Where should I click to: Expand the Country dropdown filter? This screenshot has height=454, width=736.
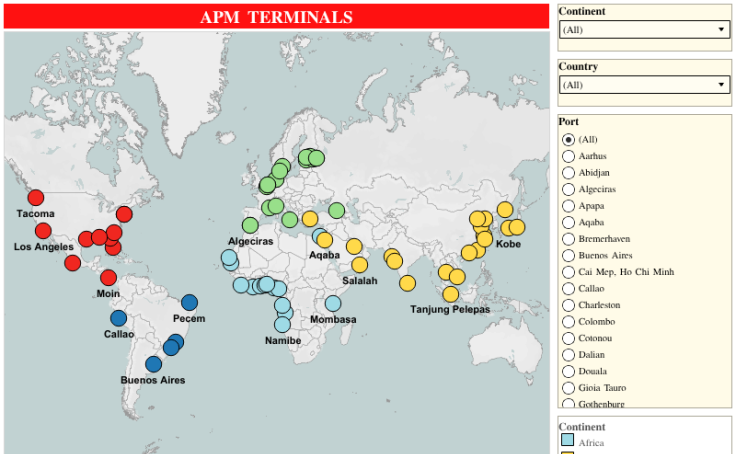[644, 85]
